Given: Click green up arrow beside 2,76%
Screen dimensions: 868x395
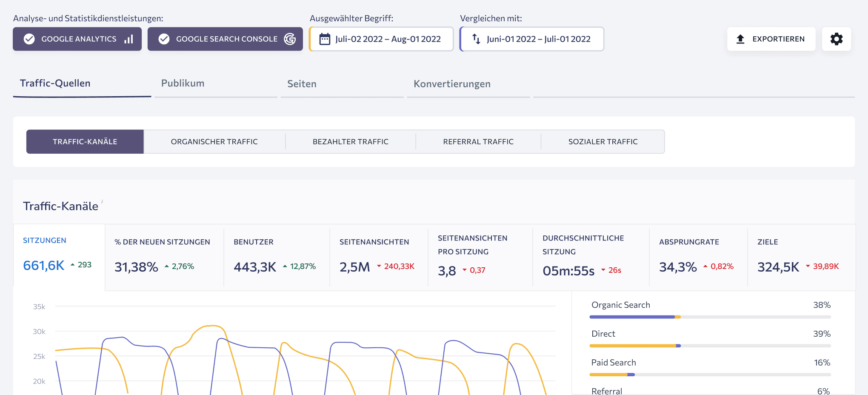Looking at the screenshot, I should (x=167, y=266).
